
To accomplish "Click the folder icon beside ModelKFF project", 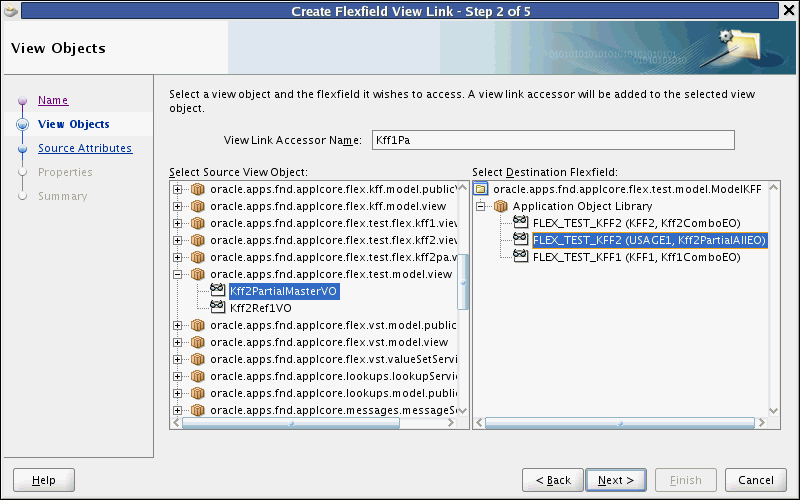I will [x=481, y=189].
